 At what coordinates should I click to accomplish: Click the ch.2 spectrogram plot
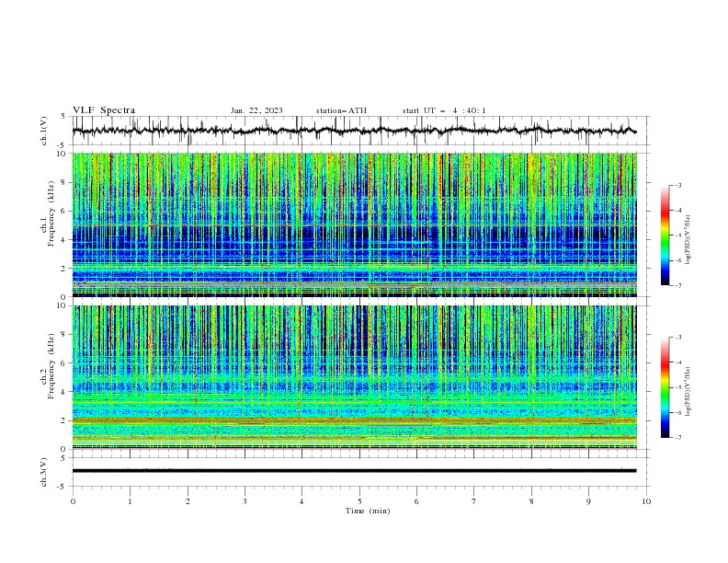click(x=354, y=377)
